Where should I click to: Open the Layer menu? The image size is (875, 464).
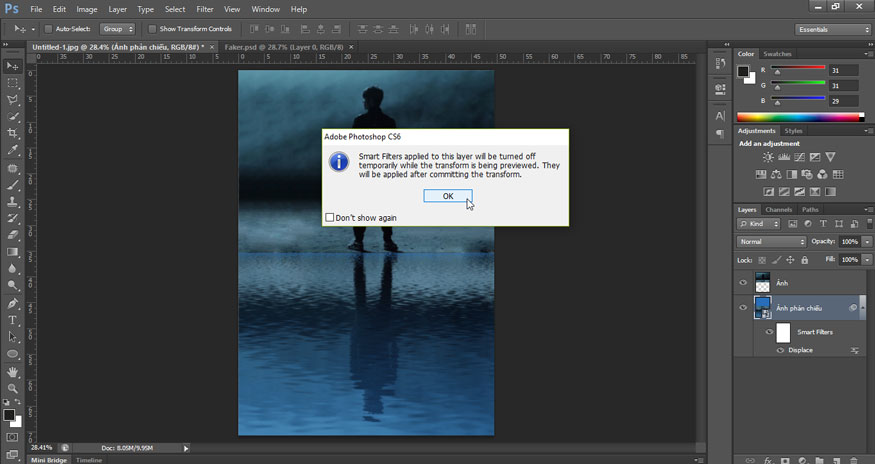(x=117, y=9)
